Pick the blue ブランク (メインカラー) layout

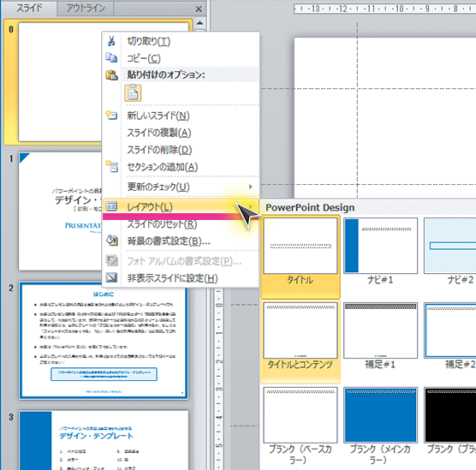pos(380,426)
